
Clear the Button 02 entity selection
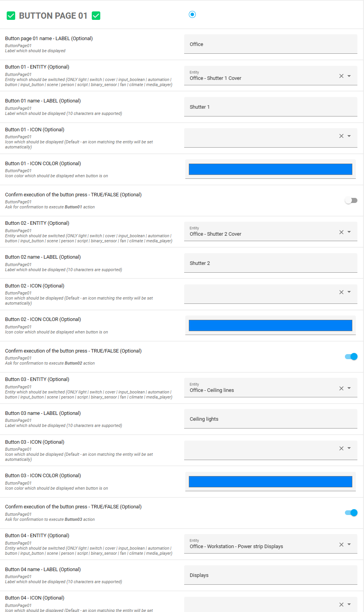[341, 232]
